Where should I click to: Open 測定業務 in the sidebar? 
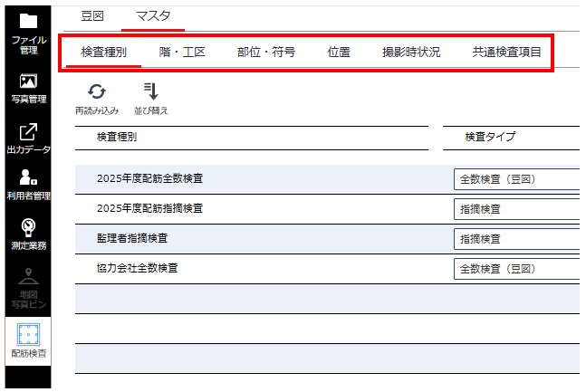point(28,234)
